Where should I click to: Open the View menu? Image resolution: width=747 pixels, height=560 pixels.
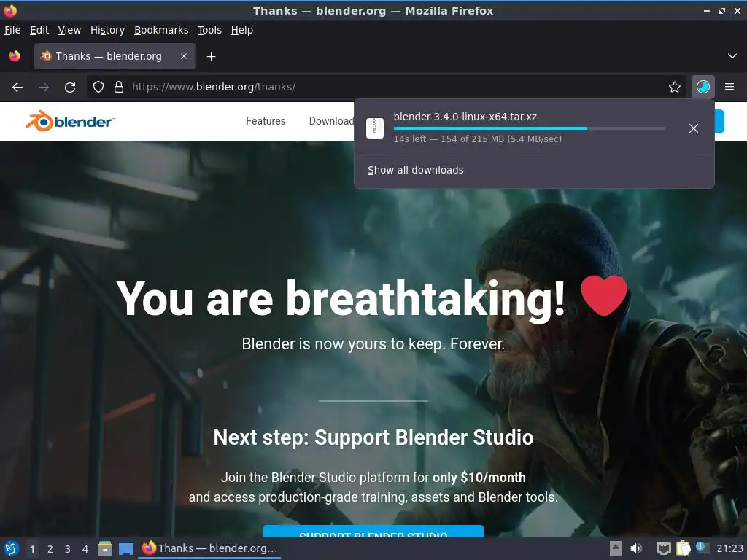69,30
